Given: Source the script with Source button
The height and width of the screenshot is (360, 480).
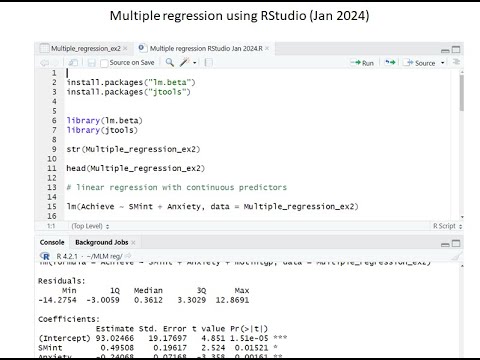Looking at the screenshot, I should pyautogui.click(x=419, y=63).
